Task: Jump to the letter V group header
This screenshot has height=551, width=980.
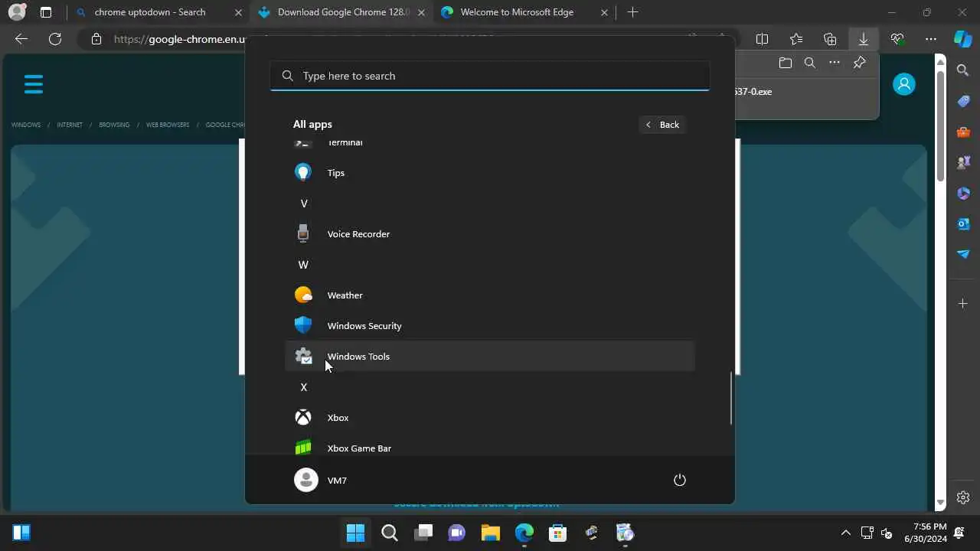Action: [304, 204]
